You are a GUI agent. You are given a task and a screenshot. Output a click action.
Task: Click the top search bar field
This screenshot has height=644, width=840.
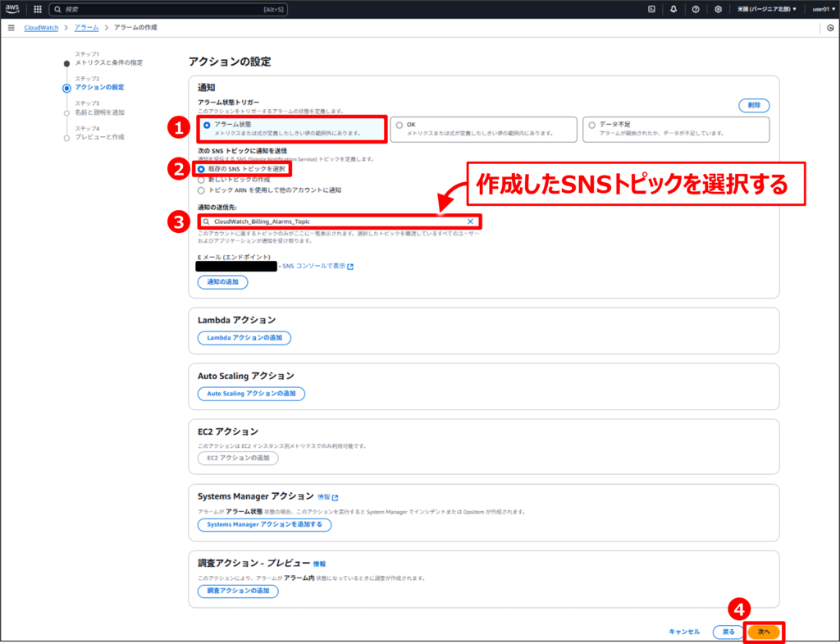coord(168,9)
